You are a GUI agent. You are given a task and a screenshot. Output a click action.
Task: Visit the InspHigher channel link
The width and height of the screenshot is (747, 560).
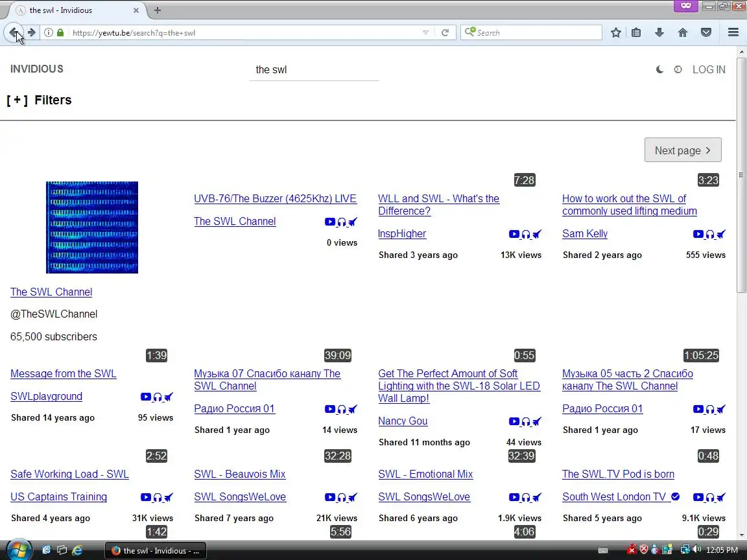(x=402, y=234)
